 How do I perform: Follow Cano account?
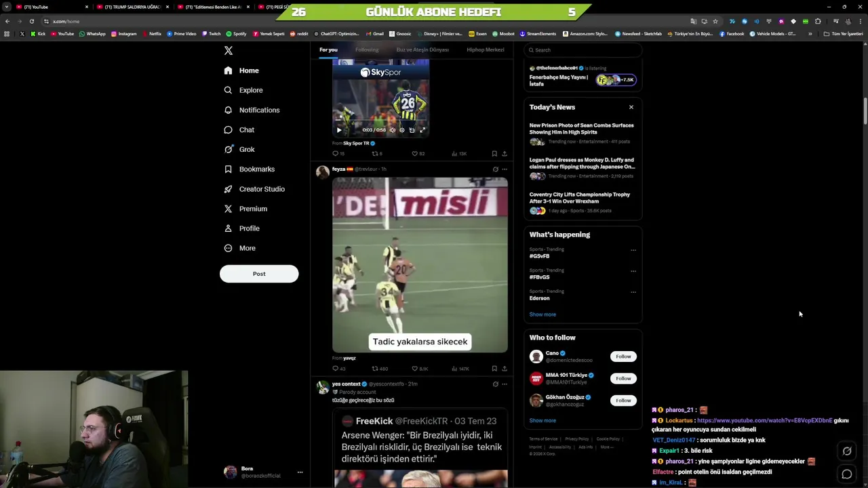(623, 357)
